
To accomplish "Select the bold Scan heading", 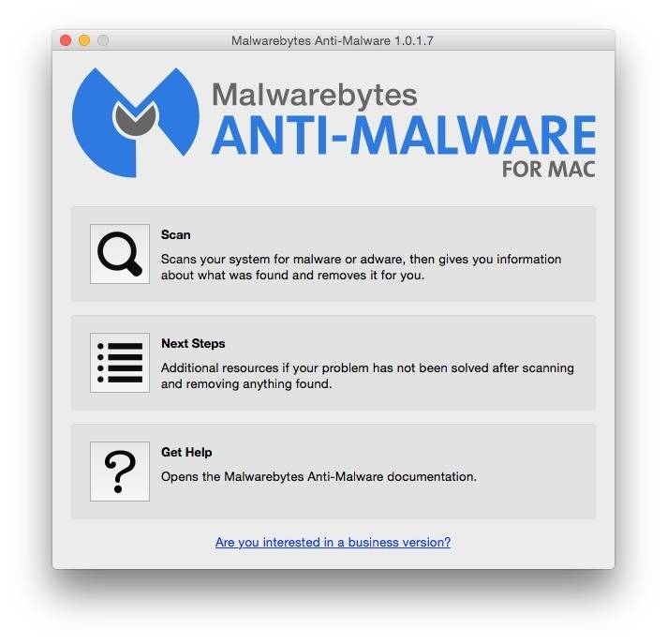I will point(176,235).
